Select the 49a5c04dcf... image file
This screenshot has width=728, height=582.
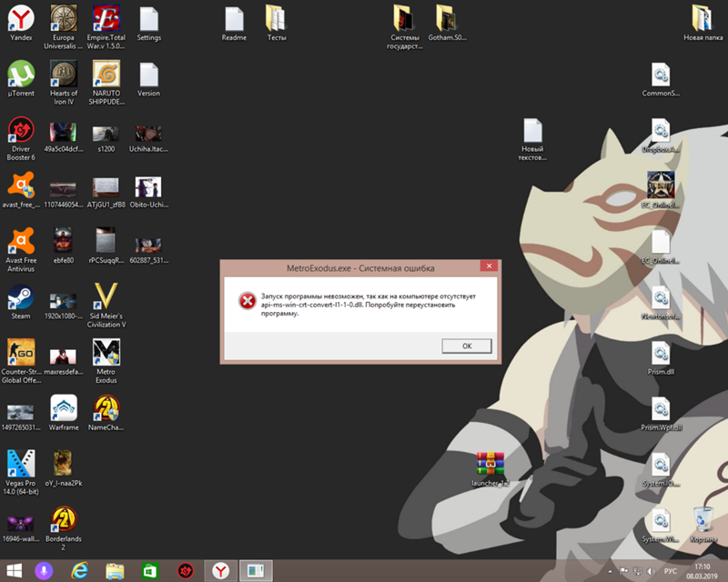(64, 137)
